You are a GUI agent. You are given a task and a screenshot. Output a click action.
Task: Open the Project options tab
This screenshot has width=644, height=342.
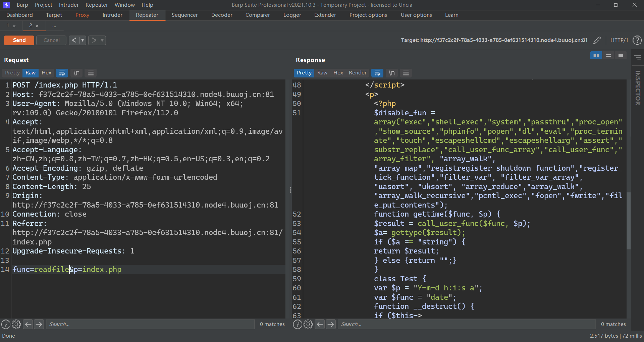(x=368, y=15)
